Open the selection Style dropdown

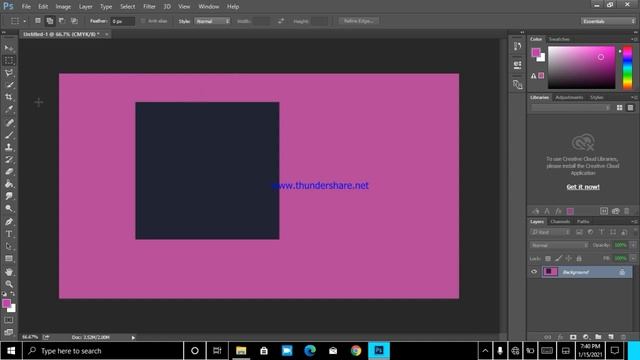click(x=212, y=21)
